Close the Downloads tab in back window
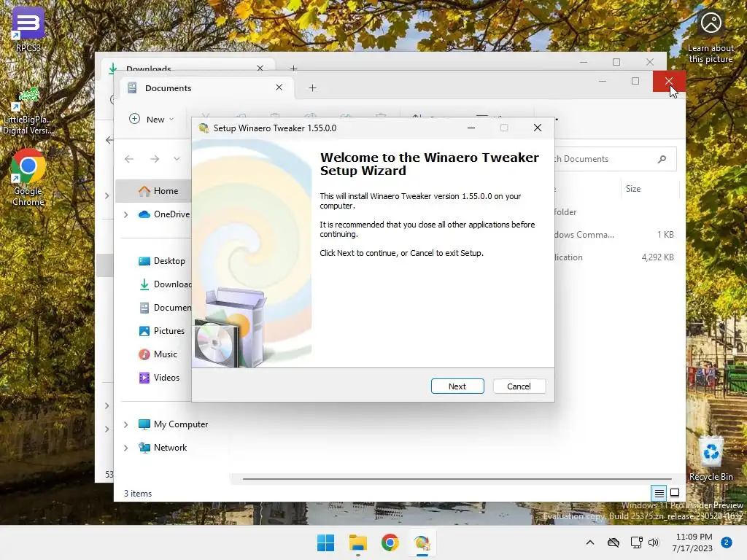The height and width of the screenshot is (560, 747). click(260, 68)
